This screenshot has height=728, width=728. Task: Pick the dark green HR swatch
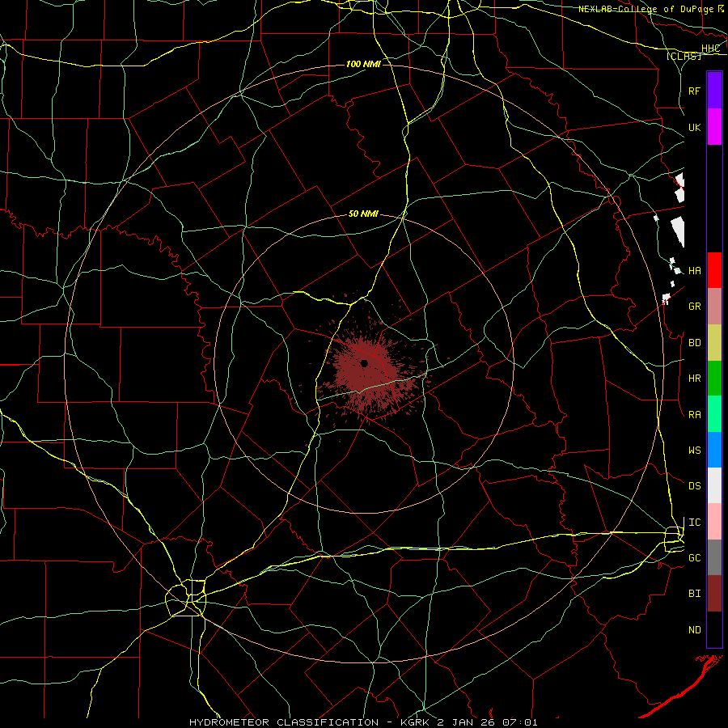coord(714,379)
